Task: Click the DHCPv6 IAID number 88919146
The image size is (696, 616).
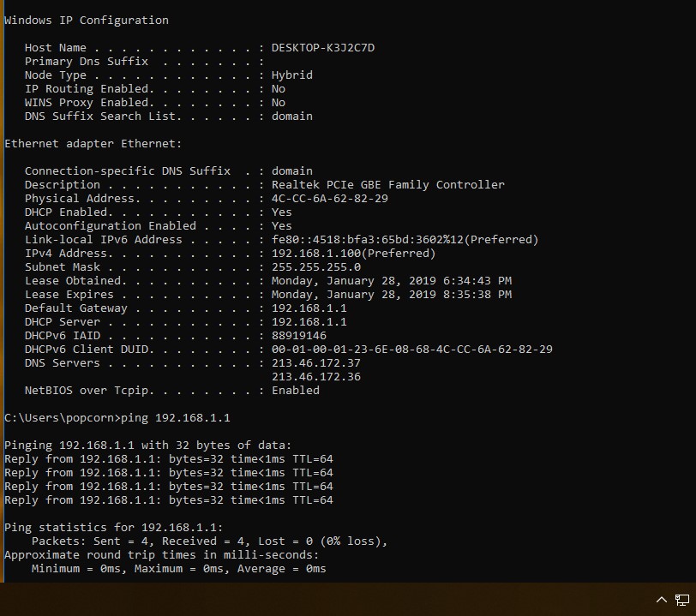Action: pos(298,336)
